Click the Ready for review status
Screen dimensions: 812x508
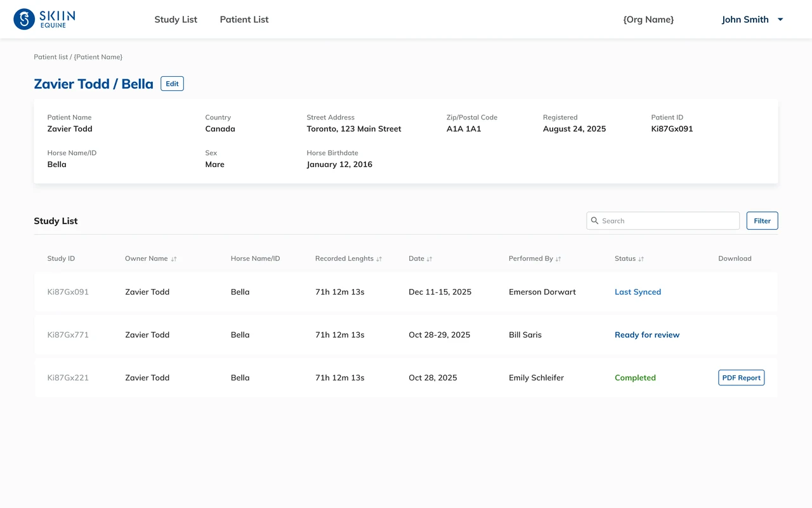(647, 335)
